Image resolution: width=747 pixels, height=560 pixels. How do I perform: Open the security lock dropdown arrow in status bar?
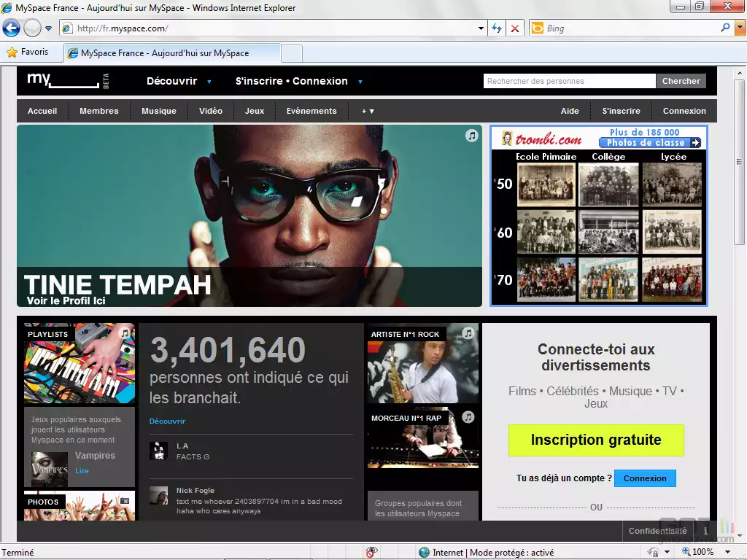pos(667,553)
